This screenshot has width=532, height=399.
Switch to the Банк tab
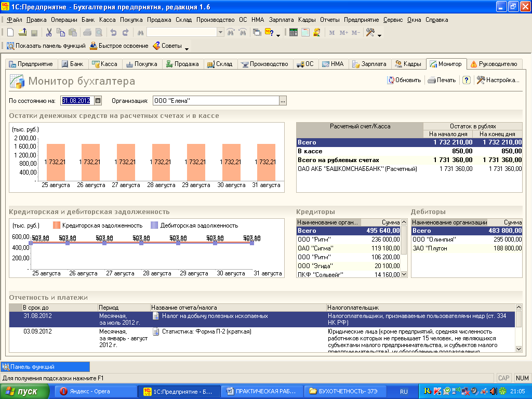pos(73,64)
